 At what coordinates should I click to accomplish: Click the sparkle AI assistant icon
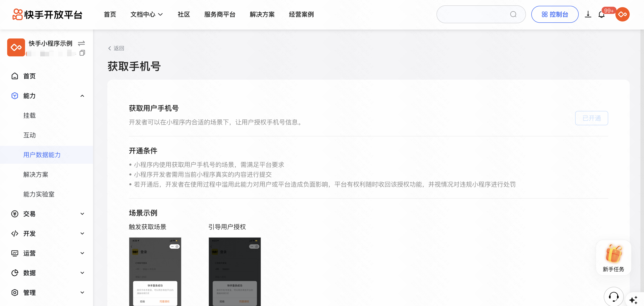(633, 300)
